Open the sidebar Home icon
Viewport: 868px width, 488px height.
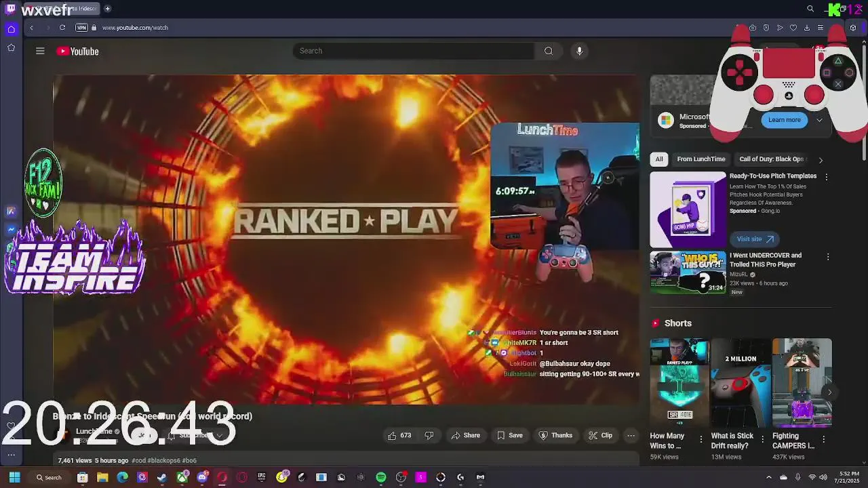(x=11, y=28)
